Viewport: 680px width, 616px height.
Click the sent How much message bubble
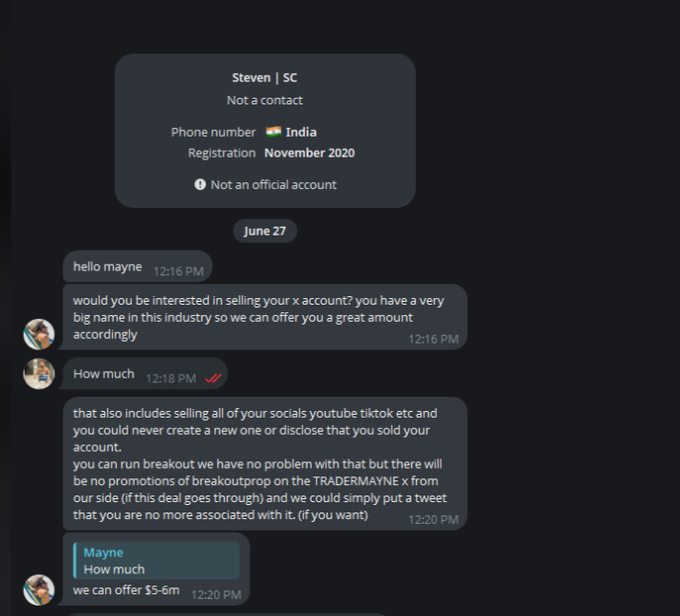104,374
